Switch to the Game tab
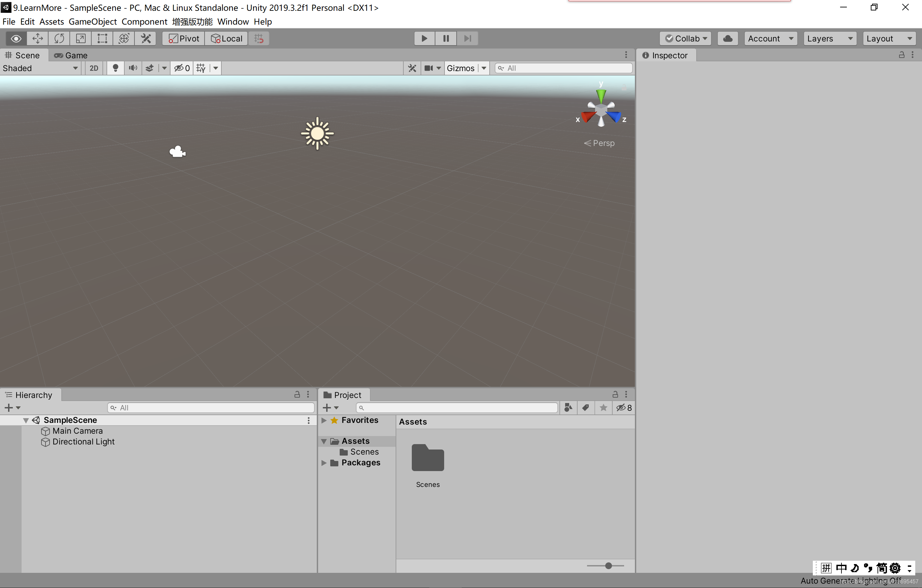This screenshot has width=922, height=588. coord(71,55)
